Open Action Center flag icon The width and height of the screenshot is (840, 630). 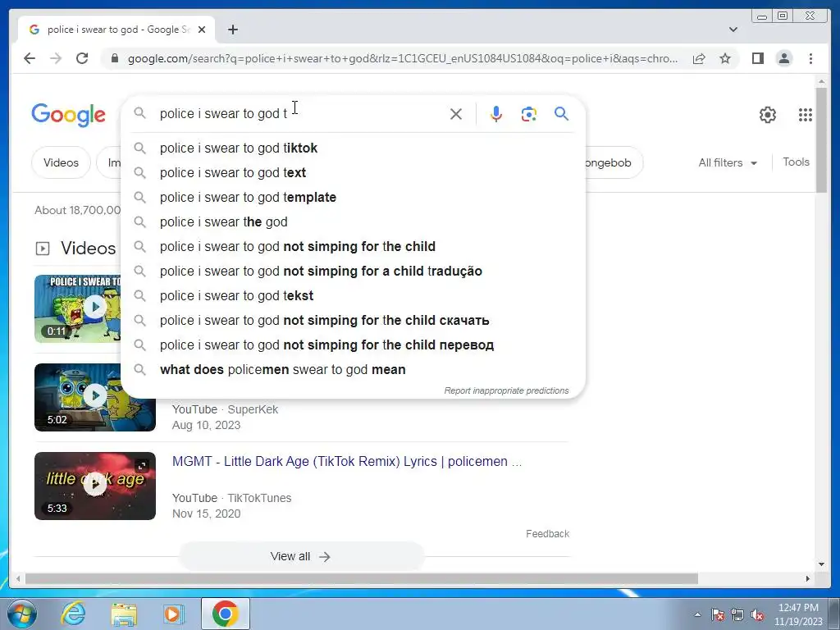click(718, 614)
